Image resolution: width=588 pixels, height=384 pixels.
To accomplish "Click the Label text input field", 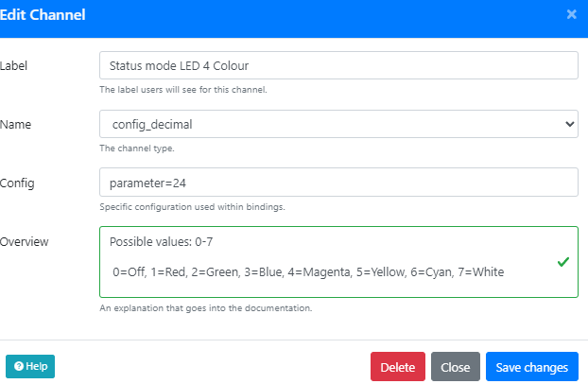I will (337, 65).
